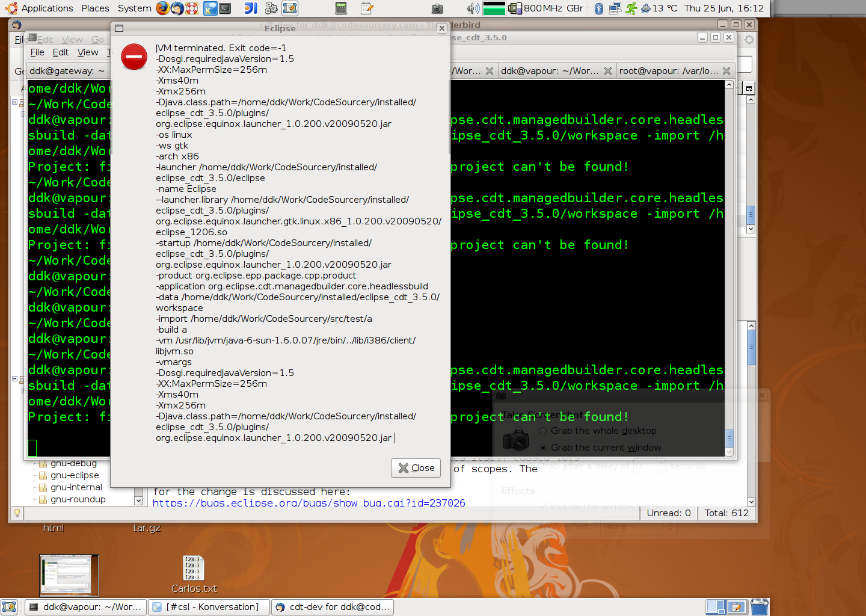Open the trash icon in bottom panel
Viewport: 866px width, 616px height.
(x=760, y=607)
